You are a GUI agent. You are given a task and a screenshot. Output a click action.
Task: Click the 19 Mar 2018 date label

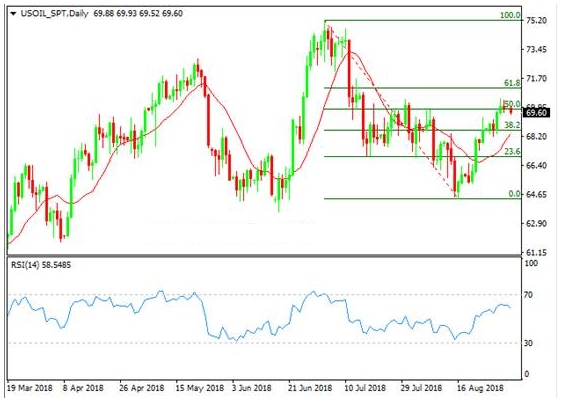click(29, 388)
